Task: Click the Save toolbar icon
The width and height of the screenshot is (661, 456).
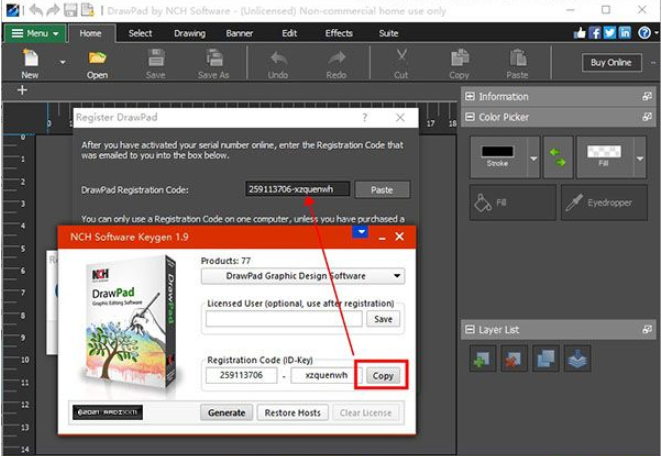Action: 156,58
